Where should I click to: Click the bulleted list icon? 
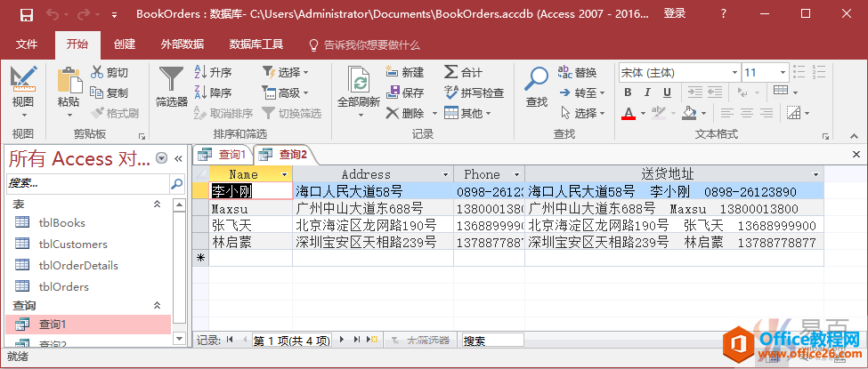coord(799,72)
